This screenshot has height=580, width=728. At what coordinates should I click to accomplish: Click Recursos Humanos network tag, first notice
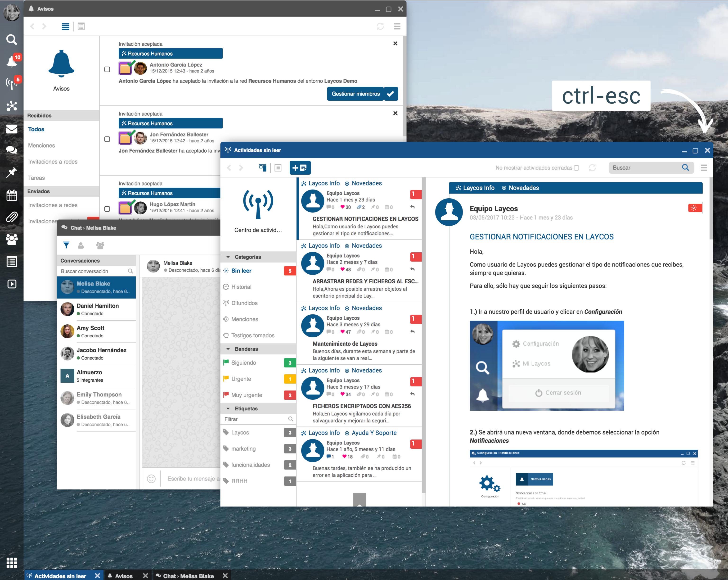point(171,53)
